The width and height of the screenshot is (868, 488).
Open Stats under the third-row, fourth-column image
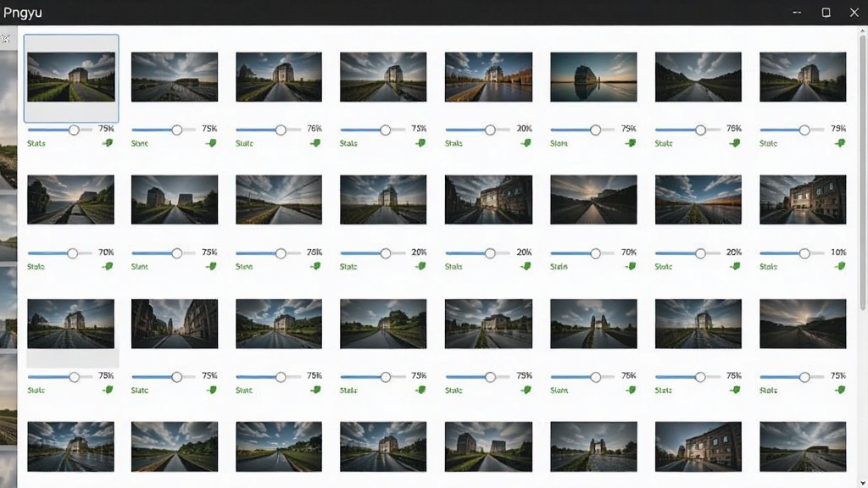[x=348, y=390]
